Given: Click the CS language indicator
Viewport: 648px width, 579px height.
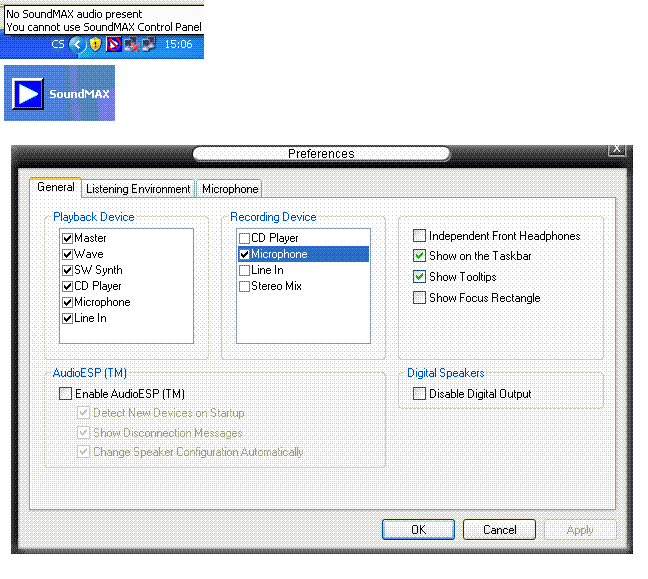Looking at the screenshot, I should click(58, 44).
